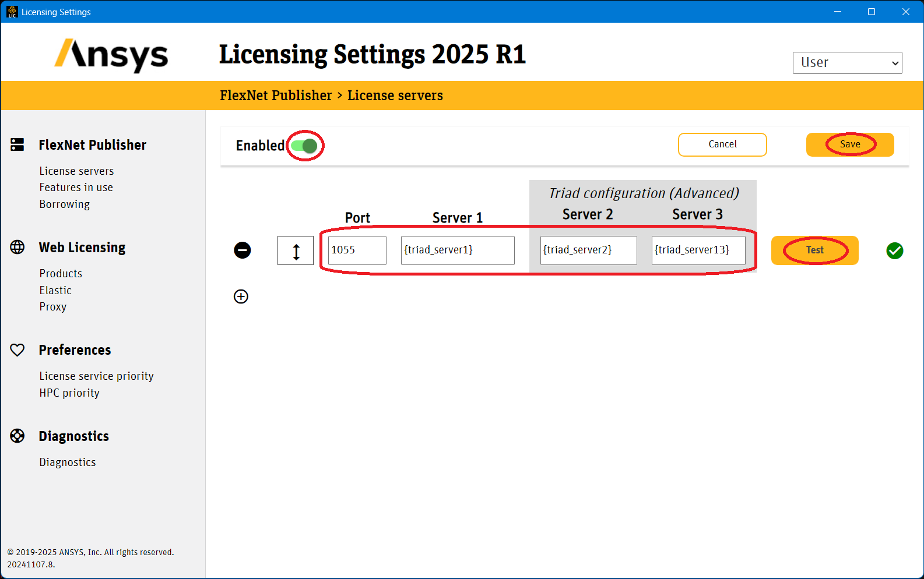The width and height of the screenshot is (924, 579).
Task: Remove the server row with minus icon
Action: coord(243,250)
